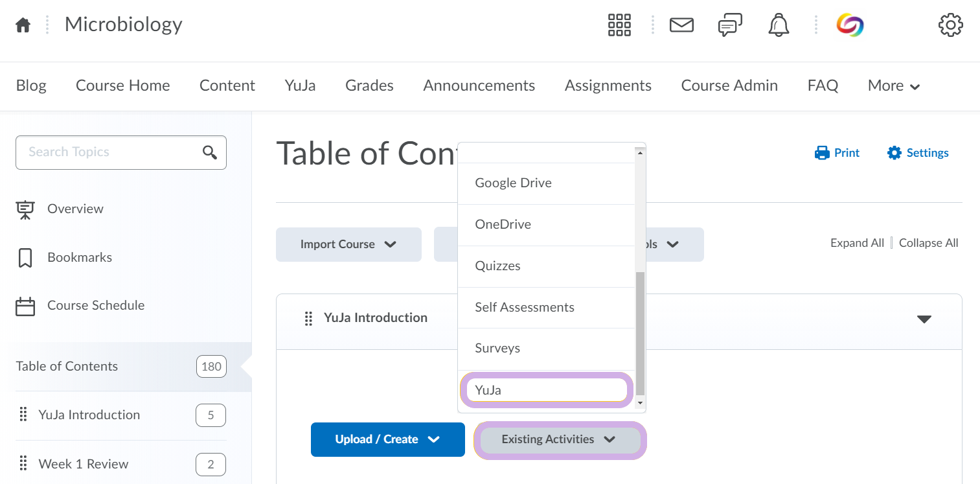Select Table of Contents in the sidebar

coord(67,367)
